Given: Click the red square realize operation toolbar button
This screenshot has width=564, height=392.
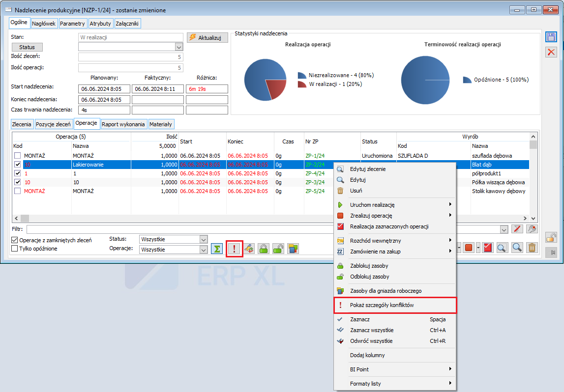Looking at the screenshot, I should pos(469,248).
